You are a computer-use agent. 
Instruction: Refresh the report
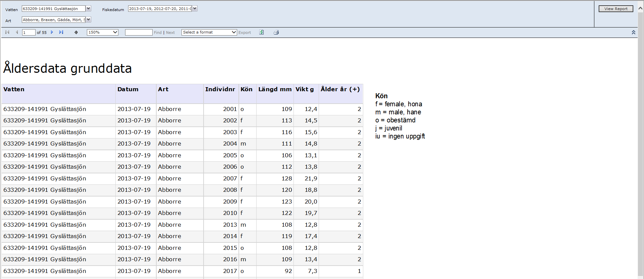click(262, 32)
